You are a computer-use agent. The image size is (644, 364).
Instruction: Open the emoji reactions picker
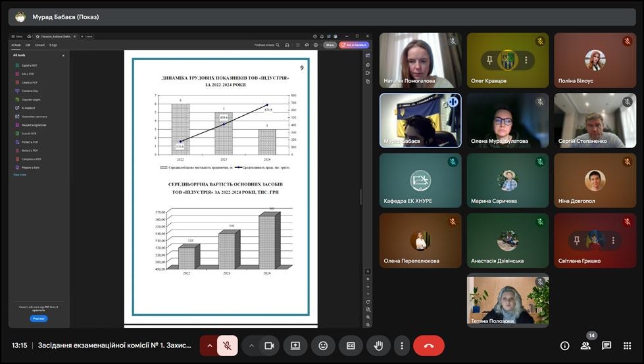point(323,346)
